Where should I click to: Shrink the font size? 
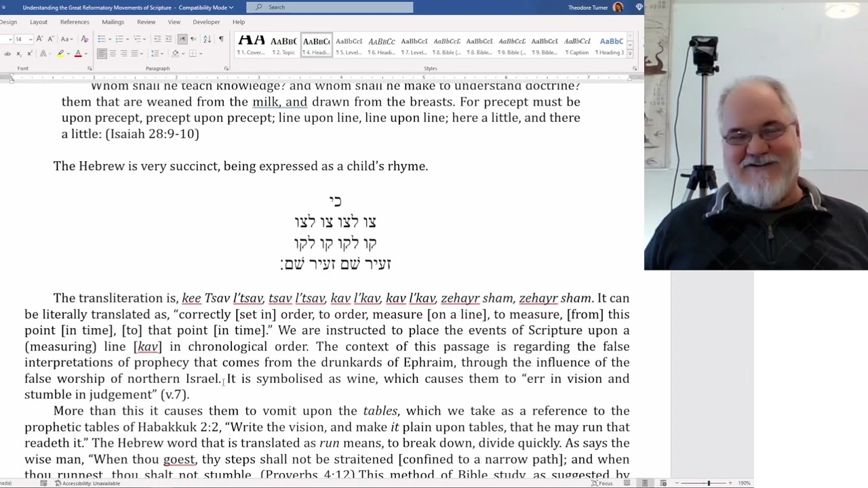tap(51, 39)
